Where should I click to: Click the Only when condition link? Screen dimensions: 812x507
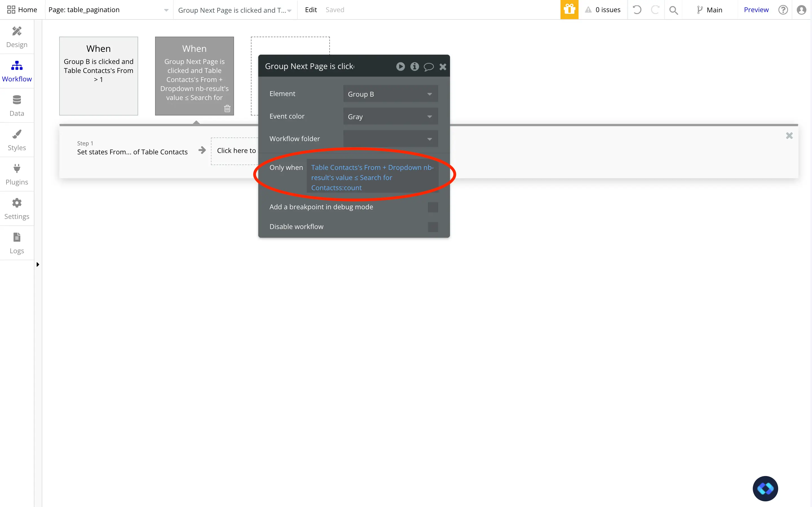click(372, 177)
